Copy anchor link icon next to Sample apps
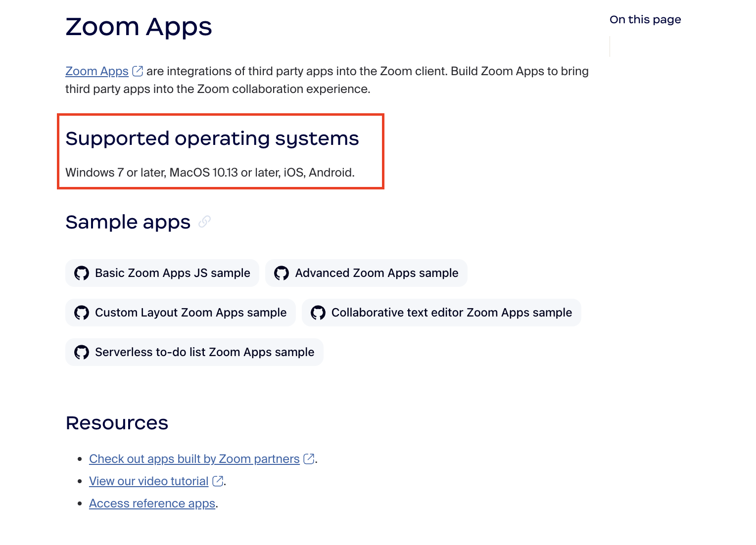 204,222
